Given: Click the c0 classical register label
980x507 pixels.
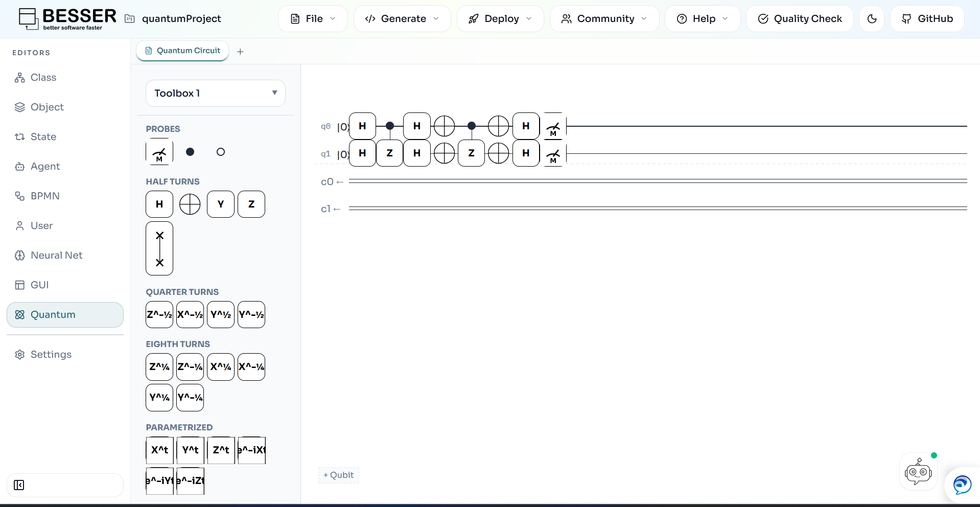Looking at the screenshot, I should tap(327, 182).
